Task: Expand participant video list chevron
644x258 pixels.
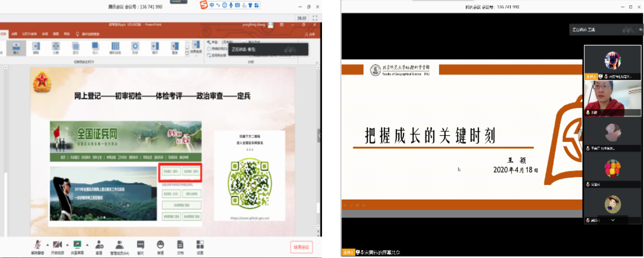Action: 613,220
